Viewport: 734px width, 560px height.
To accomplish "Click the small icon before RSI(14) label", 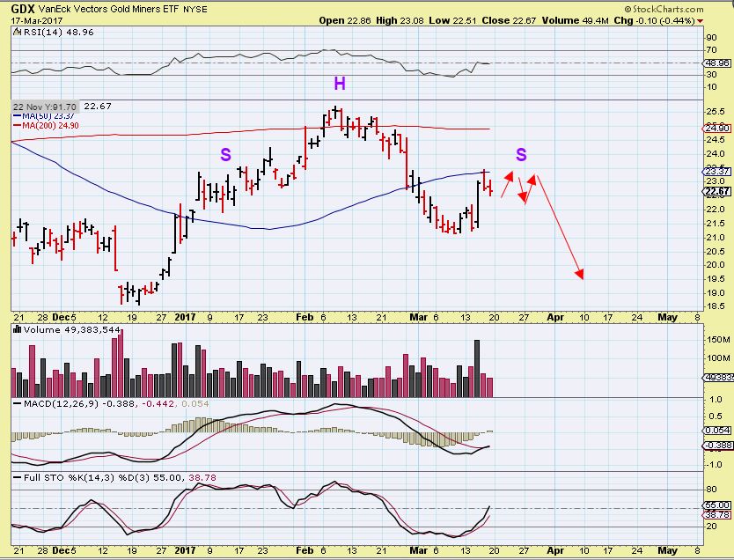I will [17, 32].
